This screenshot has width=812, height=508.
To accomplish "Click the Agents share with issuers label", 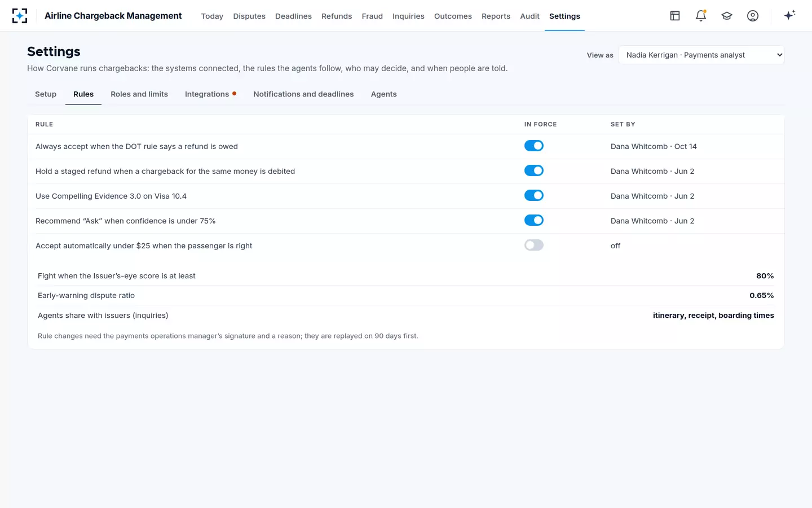I will point(103,316).
